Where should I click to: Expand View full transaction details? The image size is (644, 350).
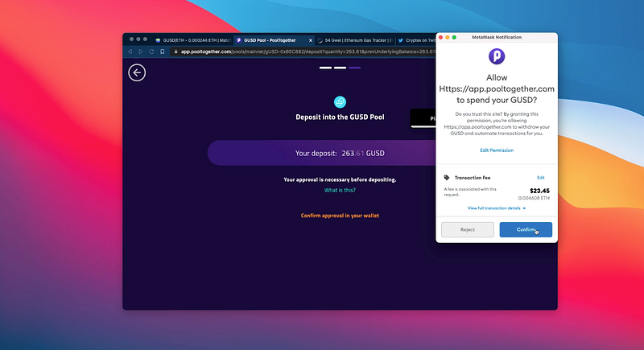[x=497, y=208]
